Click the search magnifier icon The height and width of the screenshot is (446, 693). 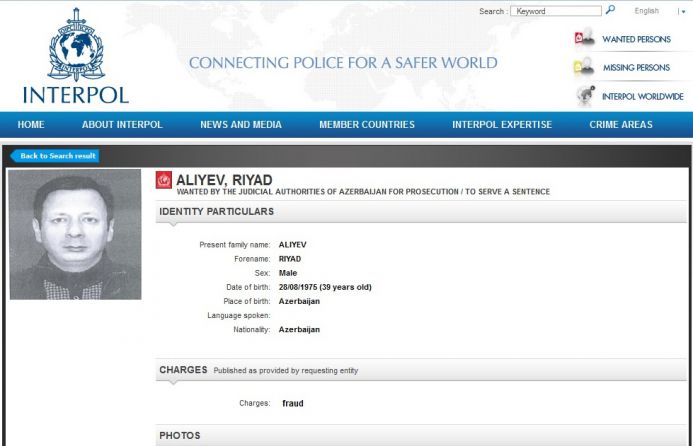click(x=610, y=11)
